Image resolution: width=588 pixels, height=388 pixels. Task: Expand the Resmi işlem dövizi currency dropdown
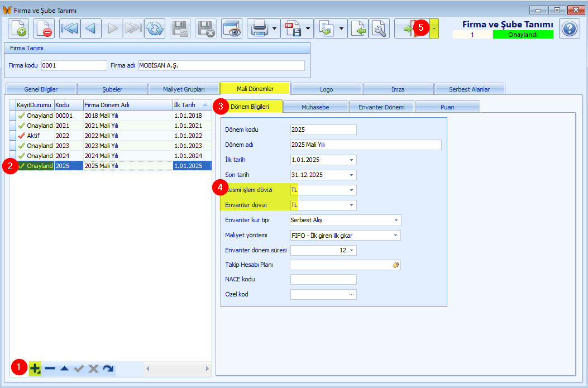tap(352, 190)
